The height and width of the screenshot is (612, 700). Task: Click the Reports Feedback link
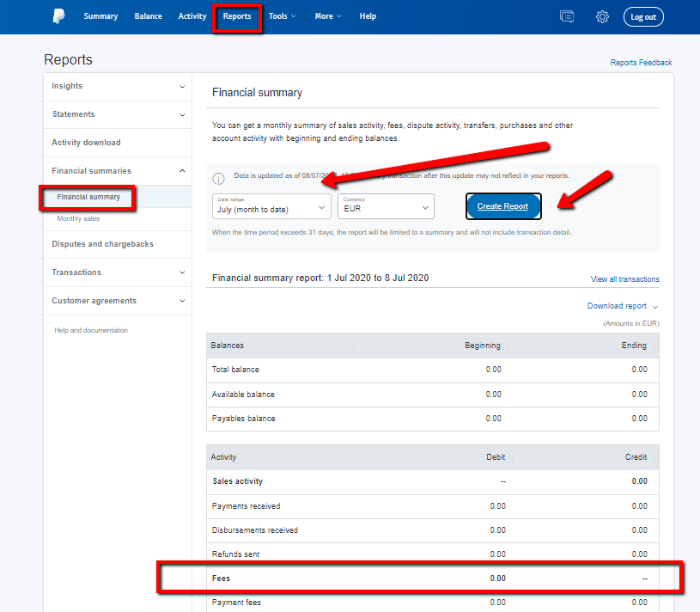click(641, 63)
